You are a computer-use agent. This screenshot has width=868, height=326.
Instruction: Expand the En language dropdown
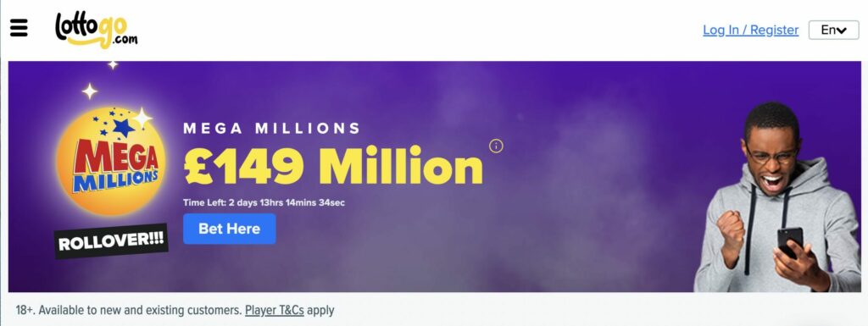834,30
